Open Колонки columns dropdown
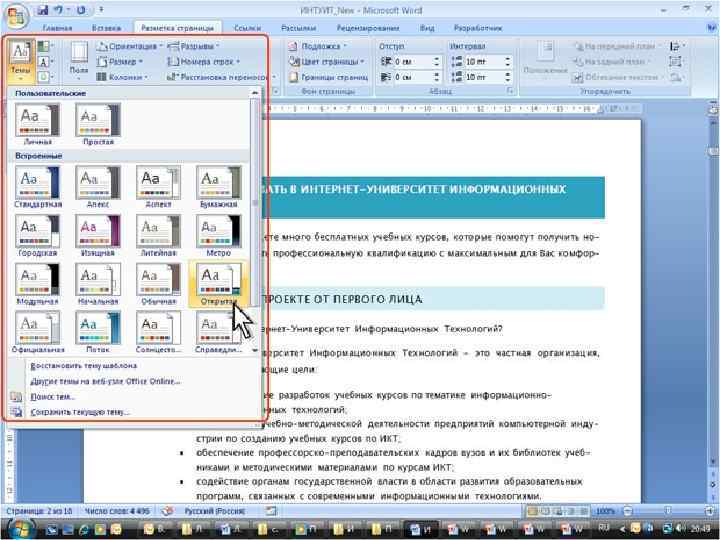Viewport: 720px width, 540px height. [122, 77]
